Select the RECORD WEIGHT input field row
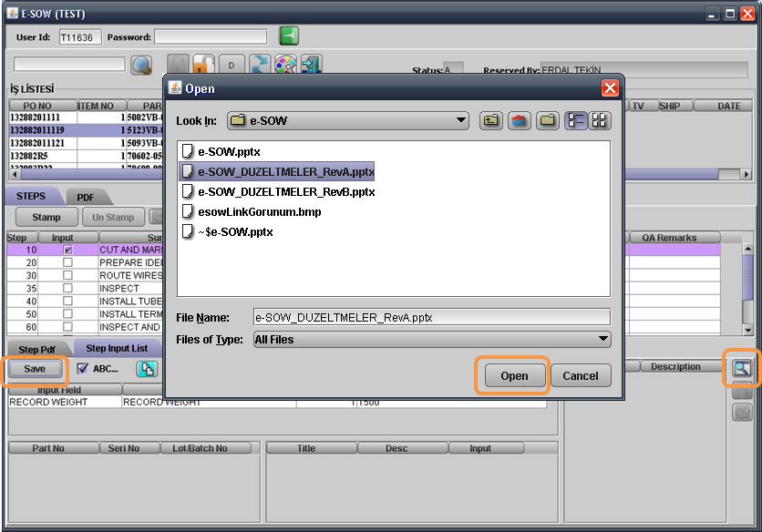The image size is (762, 532). 277,402
